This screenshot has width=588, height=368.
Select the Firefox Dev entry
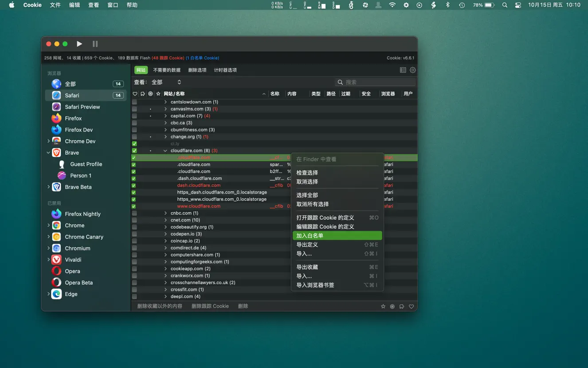pyautogui.click(x=79, y=130)
